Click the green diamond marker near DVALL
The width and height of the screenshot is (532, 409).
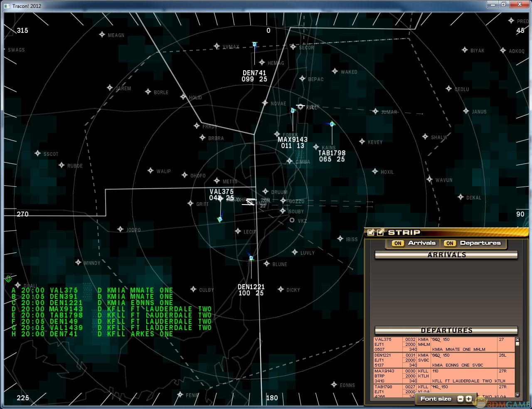coord(8,278)
